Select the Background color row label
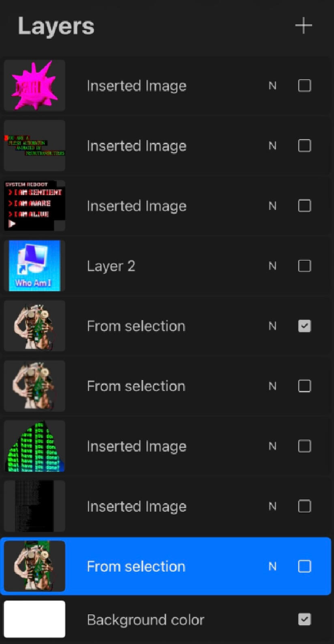This screenshot has height=644, width=334. (x=145, y=620)
